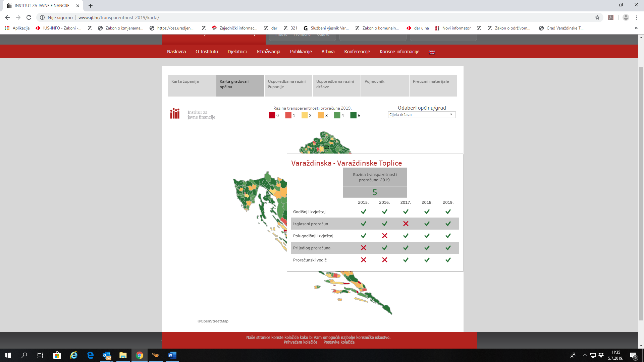
Task: Reload the page using the refresh icon
Action: tap(29, 17)
